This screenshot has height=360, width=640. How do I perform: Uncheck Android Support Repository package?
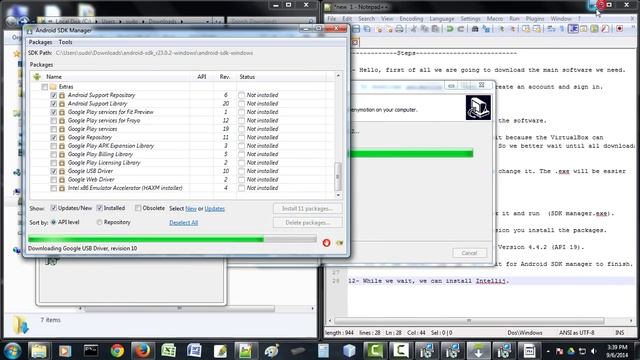53,95
